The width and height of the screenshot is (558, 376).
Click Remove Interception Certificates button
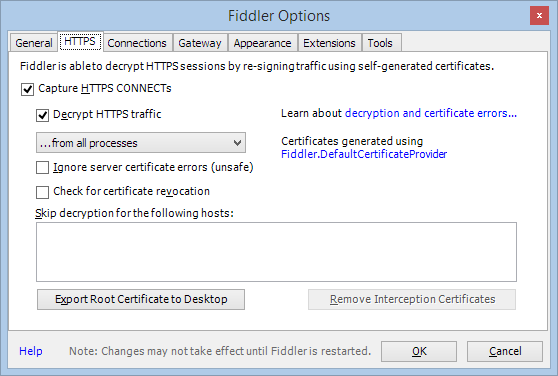click(412, 299)
